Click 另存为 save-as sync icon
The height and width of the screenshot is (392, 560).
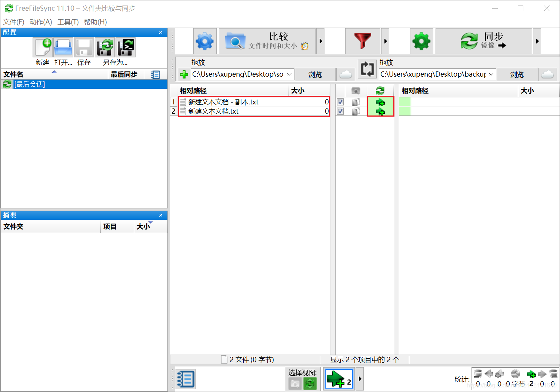click(x=105, y=47)
